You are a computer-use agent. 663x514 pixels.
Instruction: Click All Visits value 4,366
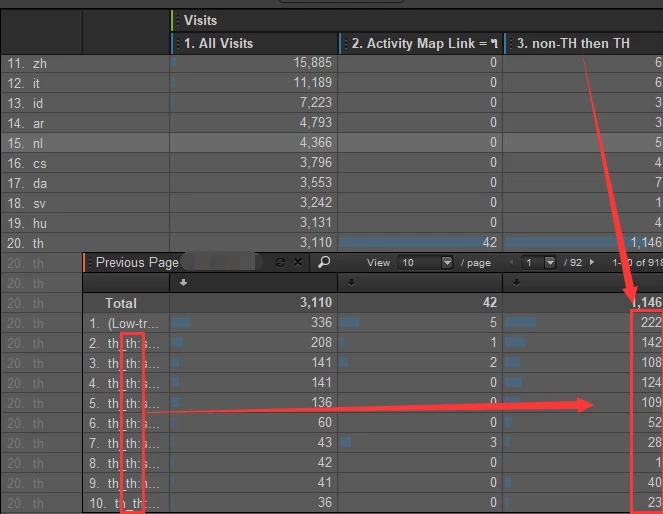[316, 142]
